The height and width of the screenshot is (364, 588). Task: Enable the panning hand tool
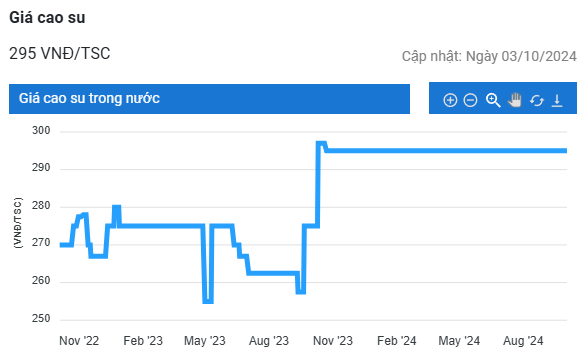515,100
